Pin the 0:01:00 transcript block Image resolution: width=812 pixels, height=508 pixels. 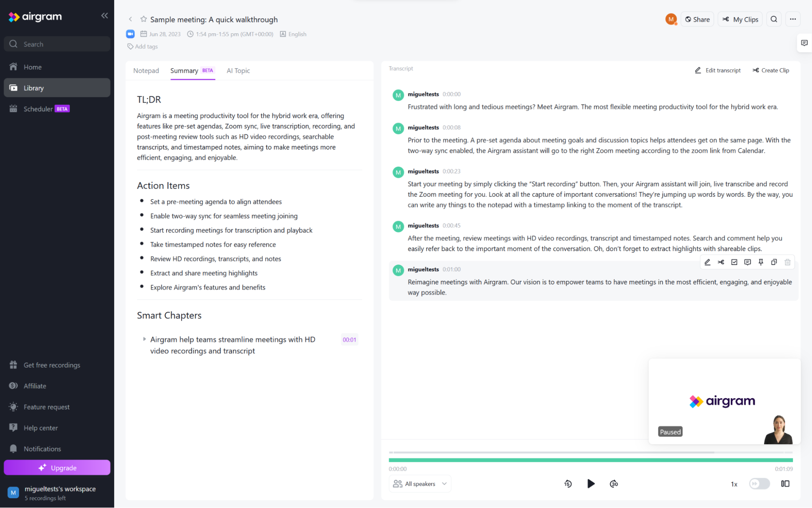(761, 262)
